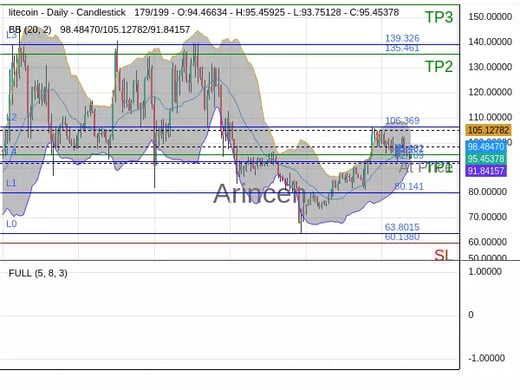This screenshot has width=520, height=390.
Task: Click the FULL (5, 8, 3) stochastic label
Action: (38, 273)
